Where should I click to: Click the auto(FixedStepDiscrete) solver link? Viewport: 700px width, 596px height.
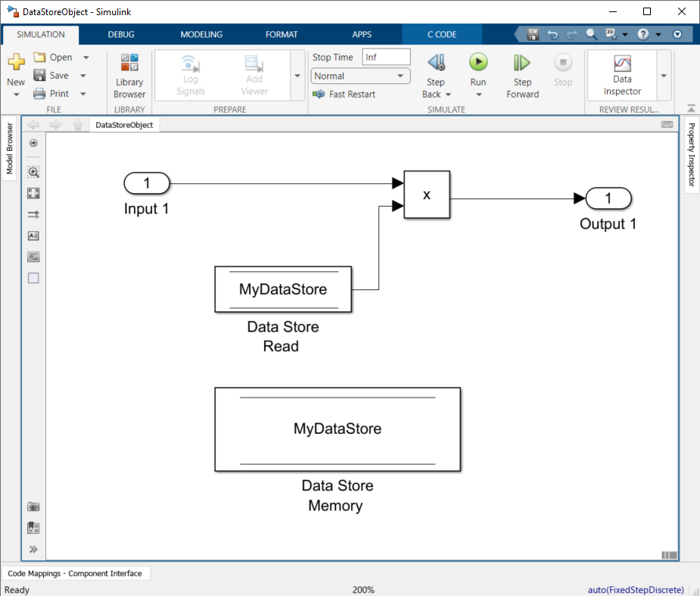pos(636,590)
